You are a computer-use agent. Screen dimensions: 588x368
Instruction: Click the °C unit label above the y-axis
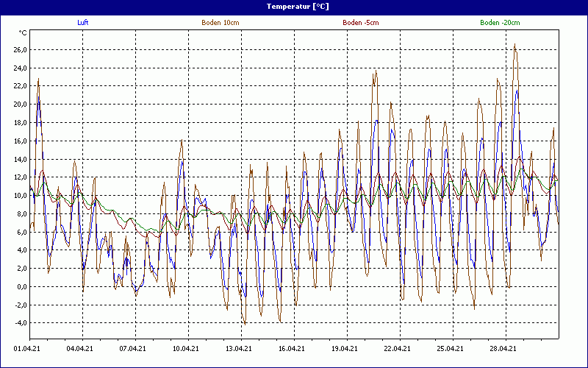[x=23, y=33]
